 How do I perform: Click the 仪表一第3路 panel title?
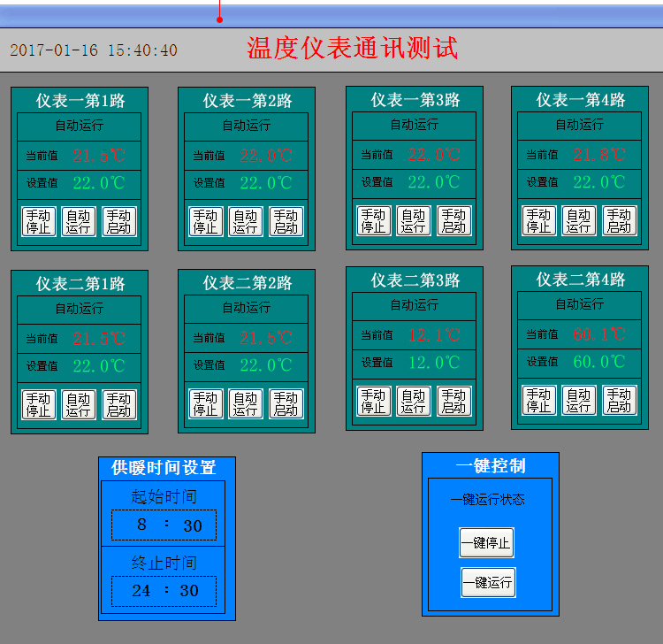pos(415,100)
